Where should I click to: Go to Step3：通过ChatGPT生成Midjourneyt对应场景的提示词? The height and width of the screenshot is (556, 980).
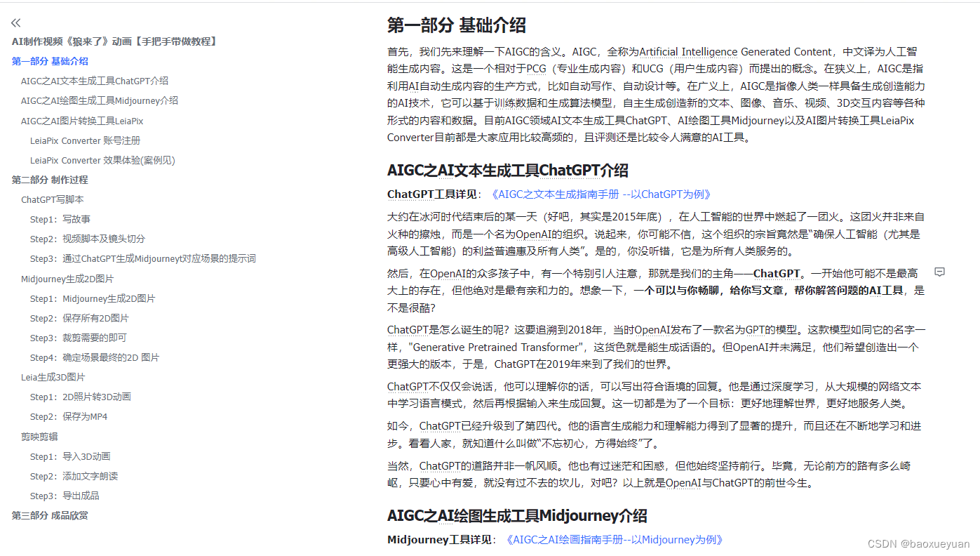[143, 258]
